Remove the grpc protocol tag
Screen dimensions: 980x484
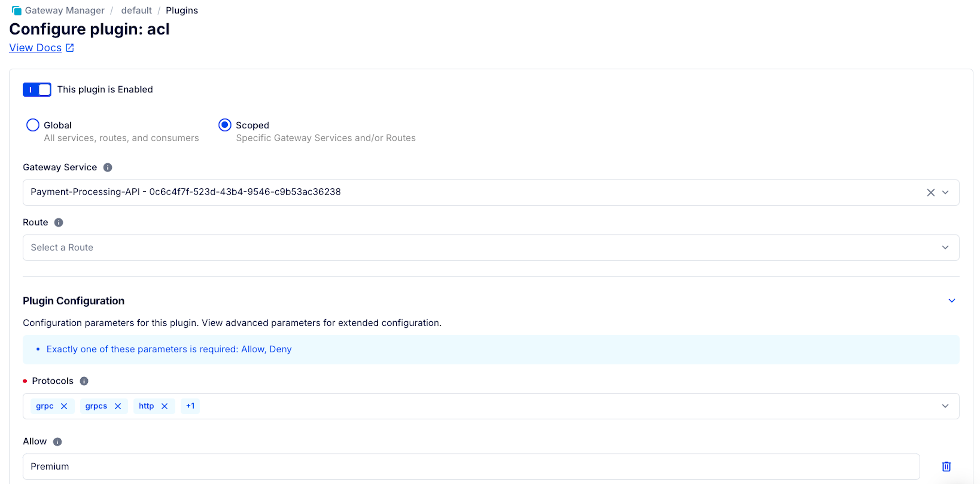64,406
